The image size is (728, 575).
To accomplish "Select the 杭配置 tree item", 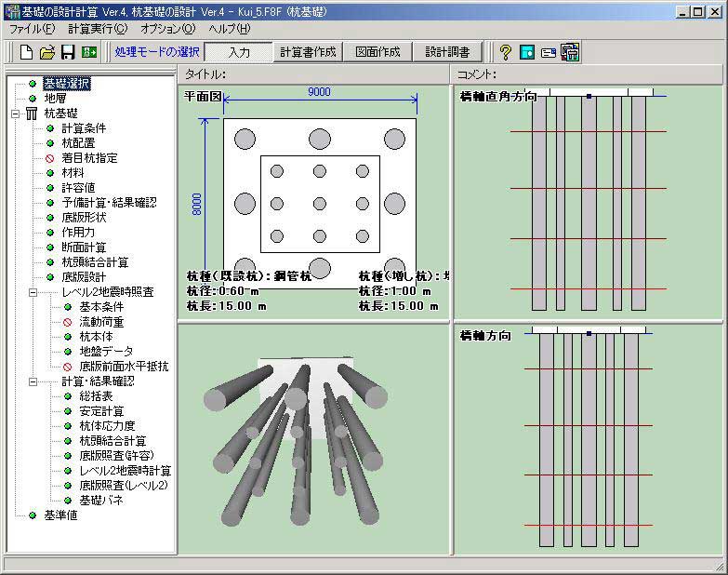I will pyautogui.click(x=78, y=143).
